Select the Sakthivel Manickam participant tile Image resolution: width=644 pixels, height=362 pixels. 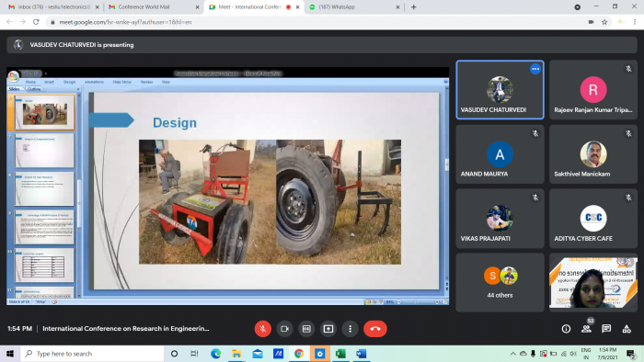coord(593,154)
